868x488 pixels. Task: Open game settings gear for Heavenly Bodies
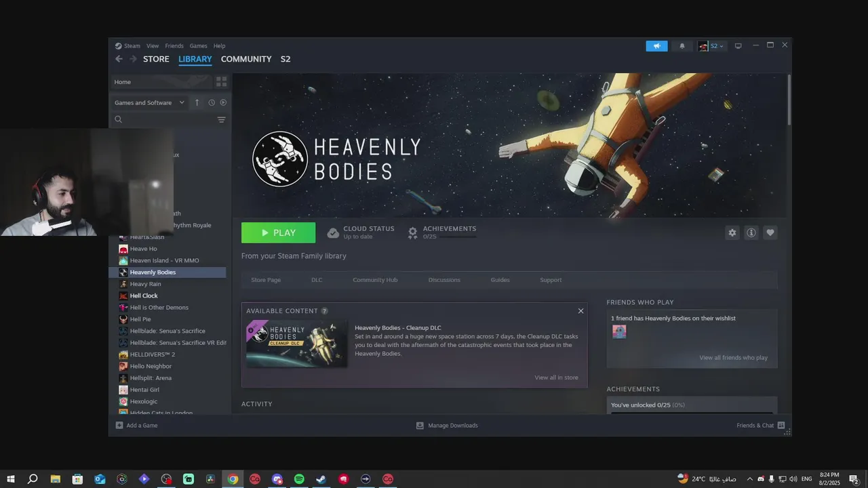point(732,232)
